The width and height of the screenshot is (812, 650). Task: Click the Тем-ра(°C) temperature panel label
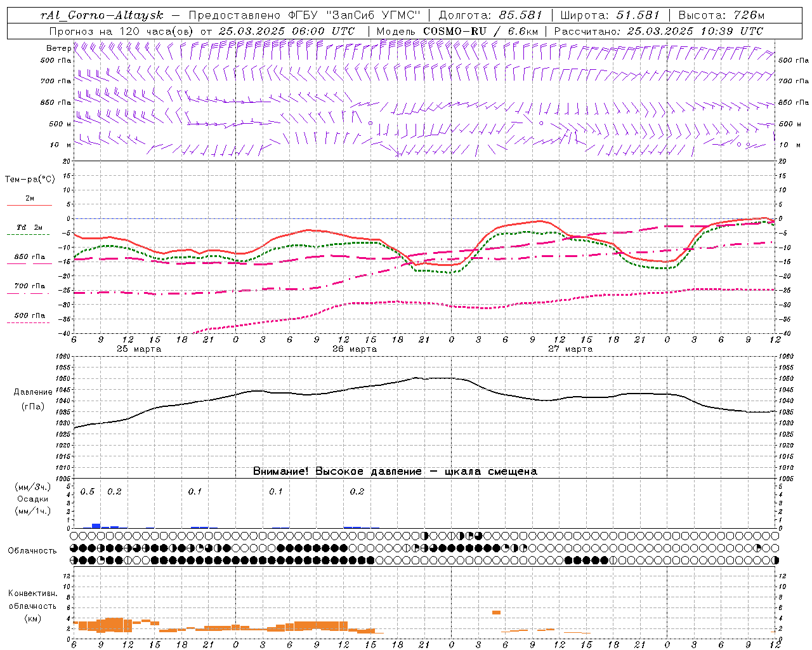tap(30, 179)
